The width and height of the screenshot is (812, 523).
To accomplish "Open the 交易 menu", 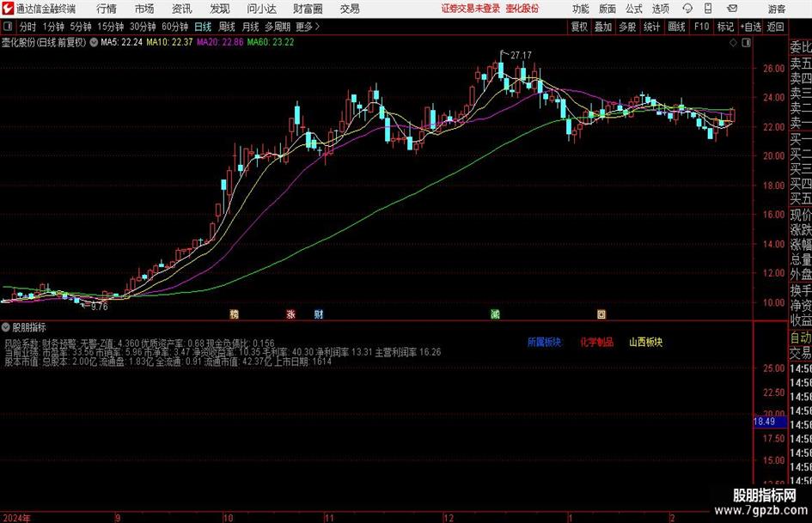I will click(x=350, y=9).
